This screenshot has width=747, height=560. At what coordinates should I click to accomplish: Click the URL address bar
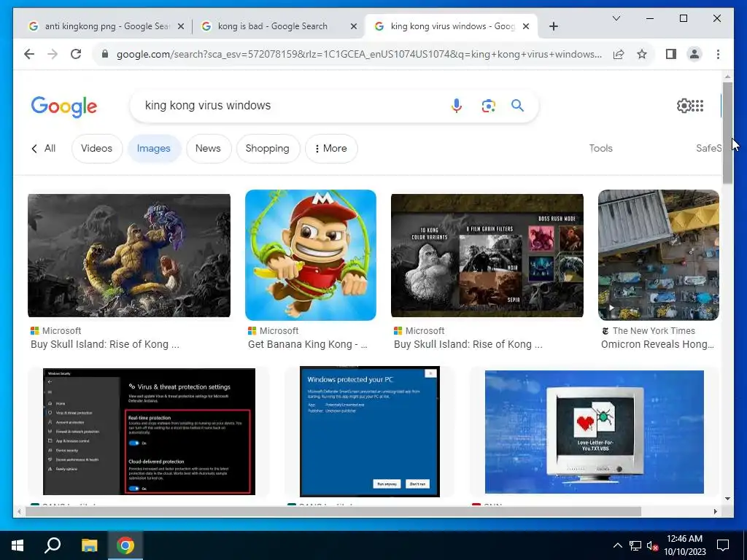[358, 54]
